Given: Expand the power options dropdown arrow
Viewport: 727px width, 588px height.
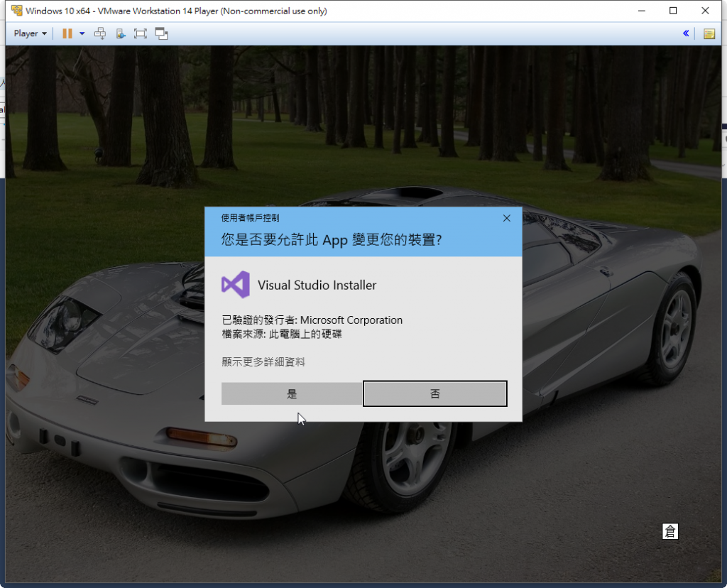Looking at the screenshot, I should pyautogui.click(x=82, y=33).
